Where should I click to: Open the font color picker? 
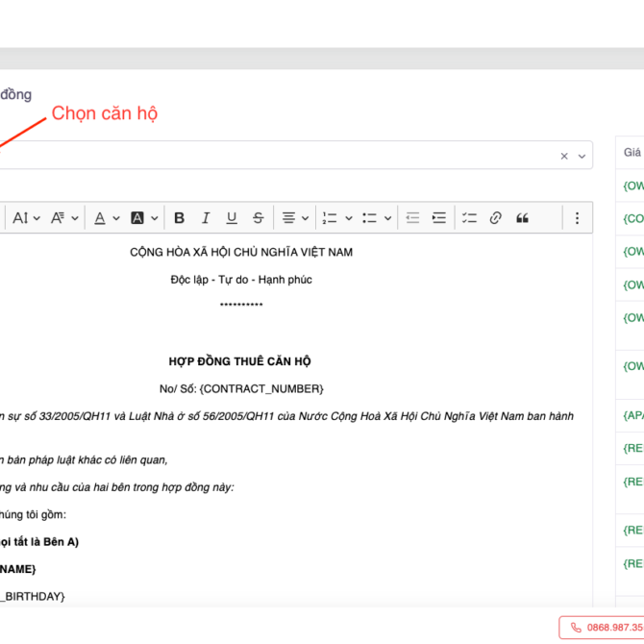point(106,218)
